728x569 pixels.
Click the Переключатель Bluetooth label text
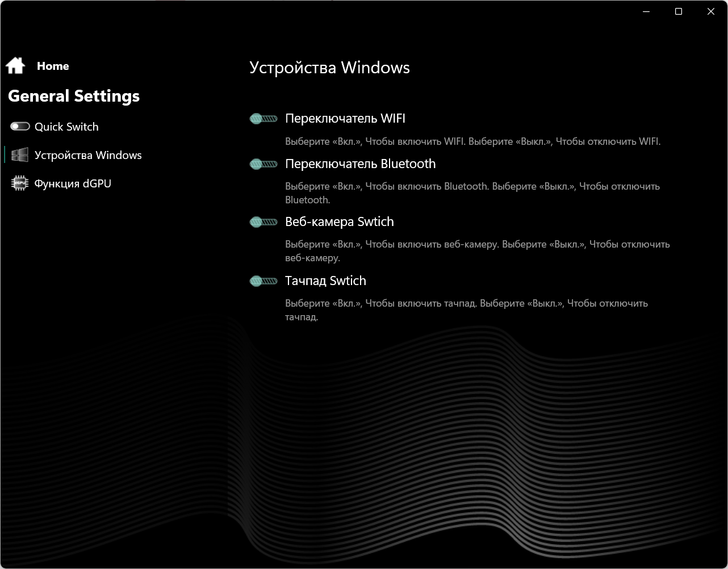pyautogui.click(x=361, y=164)
